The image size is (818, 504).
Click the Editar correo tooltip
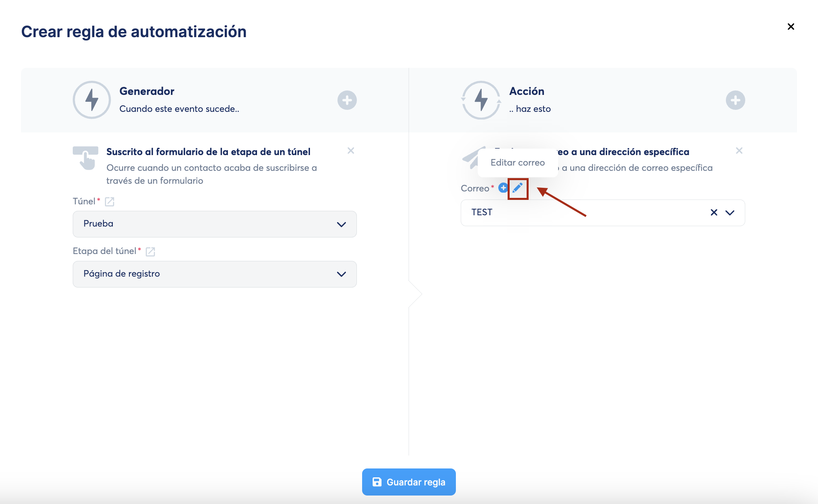point(517,162)
